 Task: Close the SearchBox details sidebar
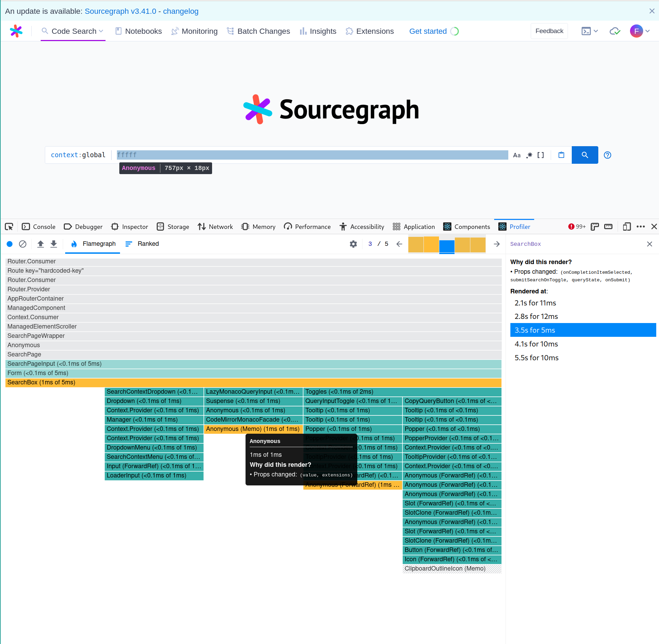pos(650,244)
